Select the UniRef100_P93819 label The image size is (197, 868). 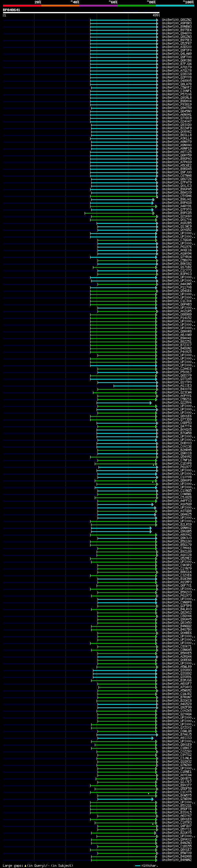click(x=177, y=104)
